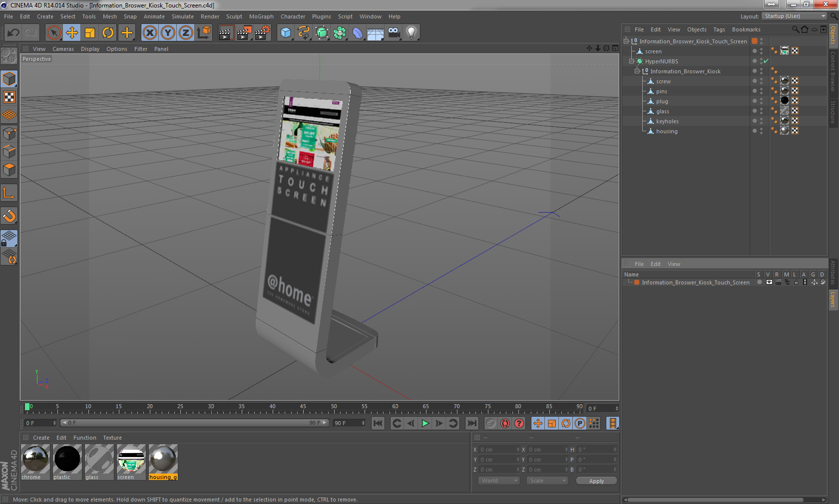This screenshot has height=504, width=839.
Task: Open viewport Display menu
Action: click(x=90, y=49)
